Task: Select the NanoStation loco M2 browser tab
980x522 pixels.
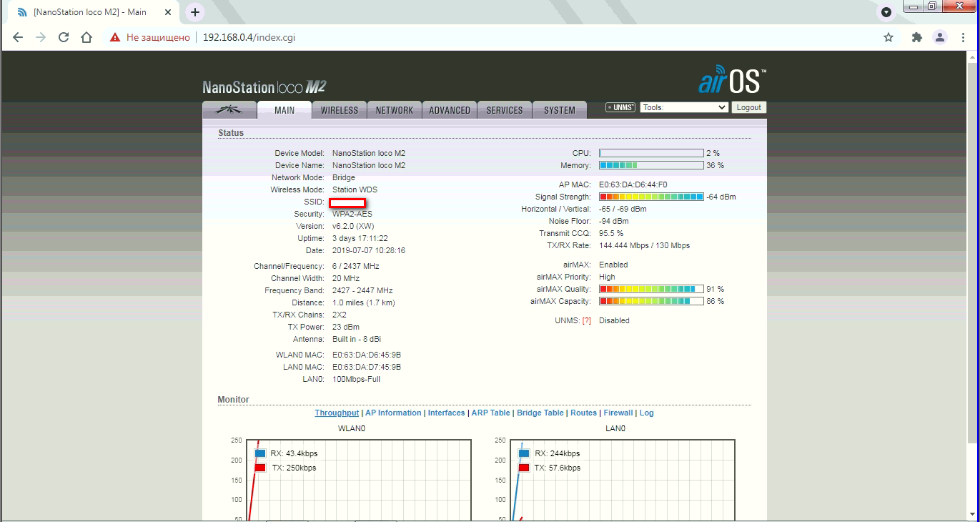Action: click(94, 12)
